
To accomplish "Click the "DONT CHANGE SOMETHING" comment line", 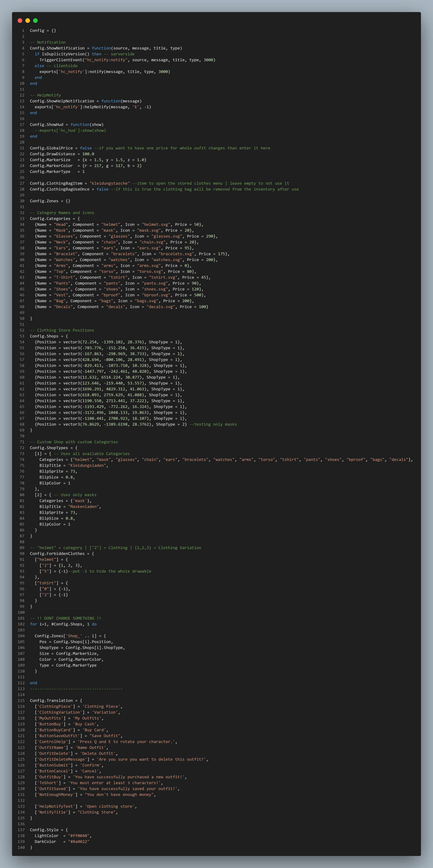I will (x=66, y=618).
